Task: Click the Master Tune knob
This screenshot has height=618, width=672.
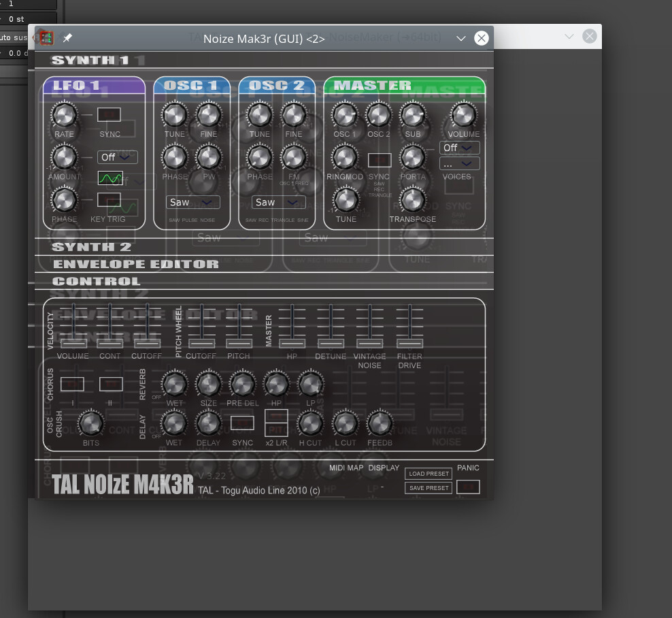Action: coord(346,200)
